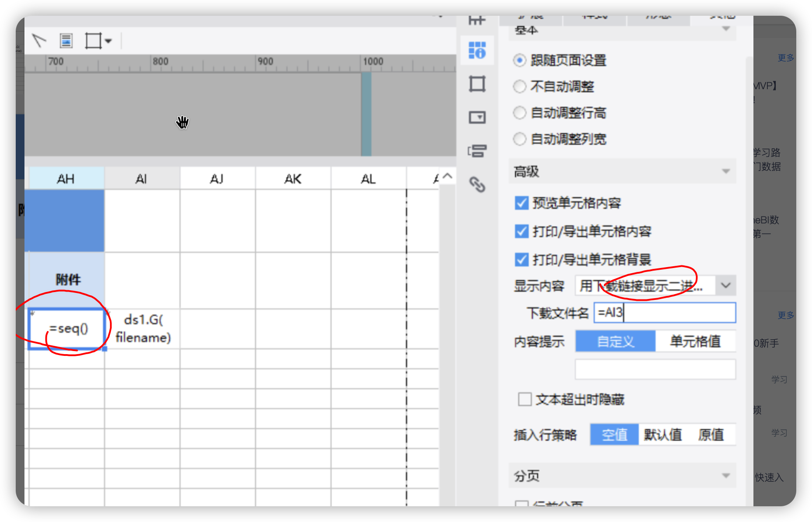Click the 下载文件名 input field
The height and width of the screenshot is (522, 812).
[x=665, y=313]
